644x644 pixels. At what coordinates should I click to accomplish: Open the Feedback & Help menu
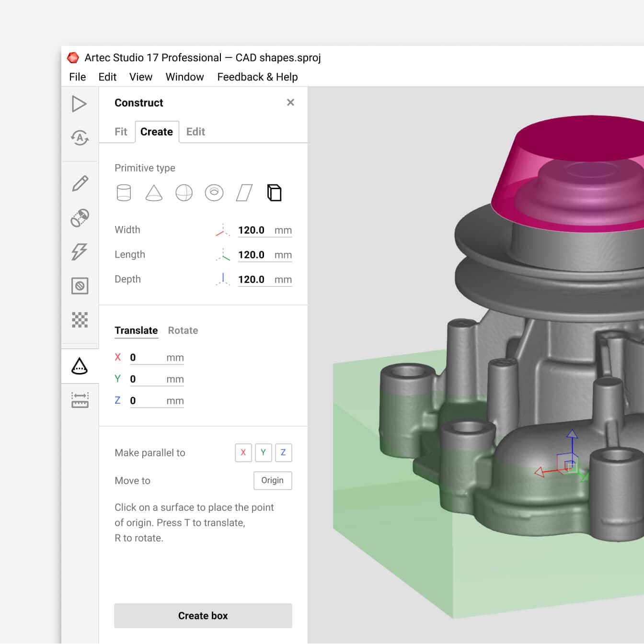(257, 77)
